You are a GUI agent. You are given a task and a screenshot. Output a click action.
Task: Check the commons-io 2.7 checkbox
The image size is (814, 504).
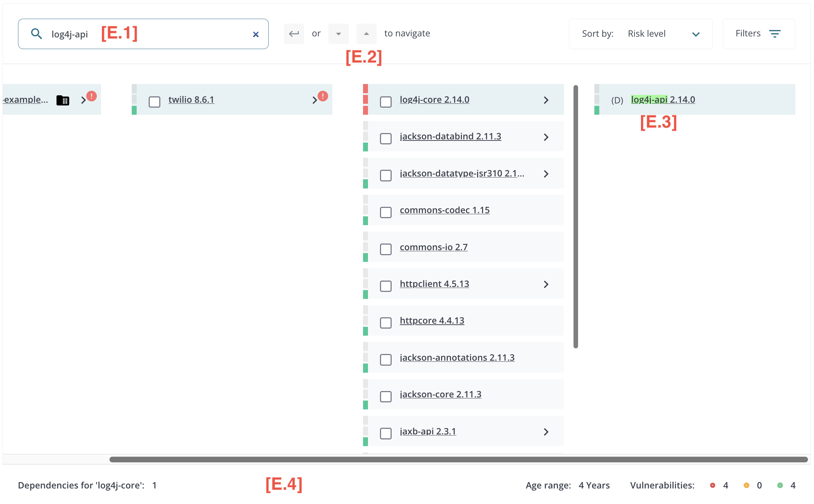point(386,249)
